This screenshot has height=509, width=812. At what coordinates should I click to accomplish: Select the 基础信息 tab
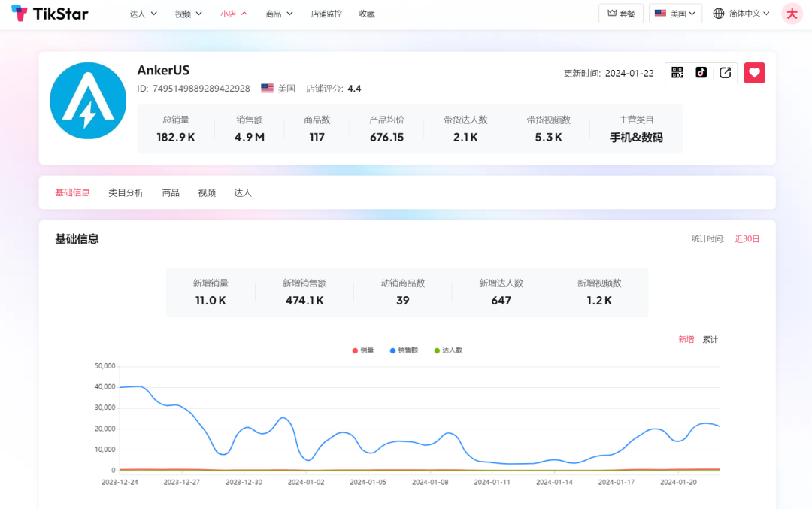(72, 192)
